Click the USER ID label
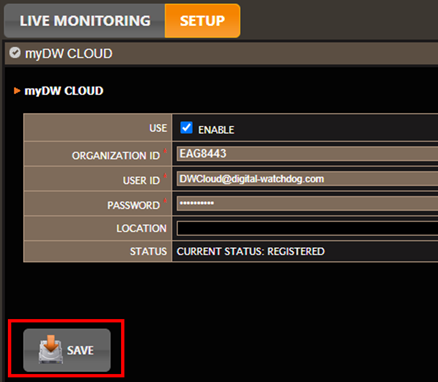The width and height of the screenshot is (438, 382). coord(141,180)
